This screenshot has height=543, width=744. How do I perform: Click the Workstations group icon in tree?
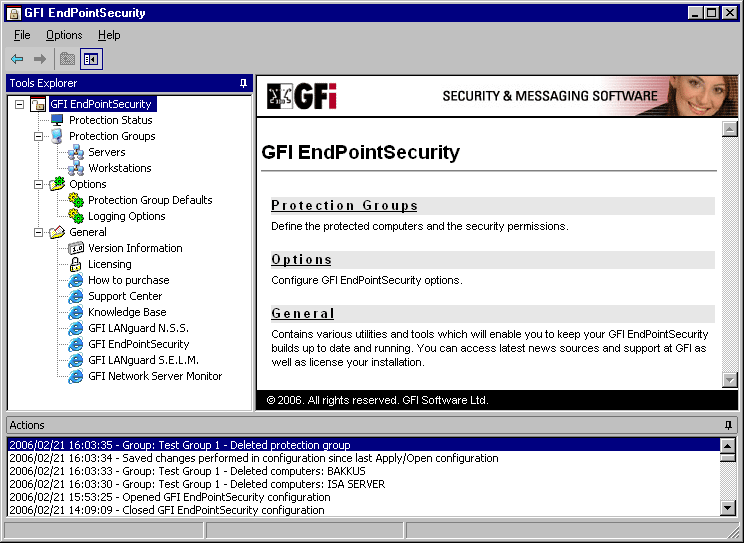tap(76, 168)
